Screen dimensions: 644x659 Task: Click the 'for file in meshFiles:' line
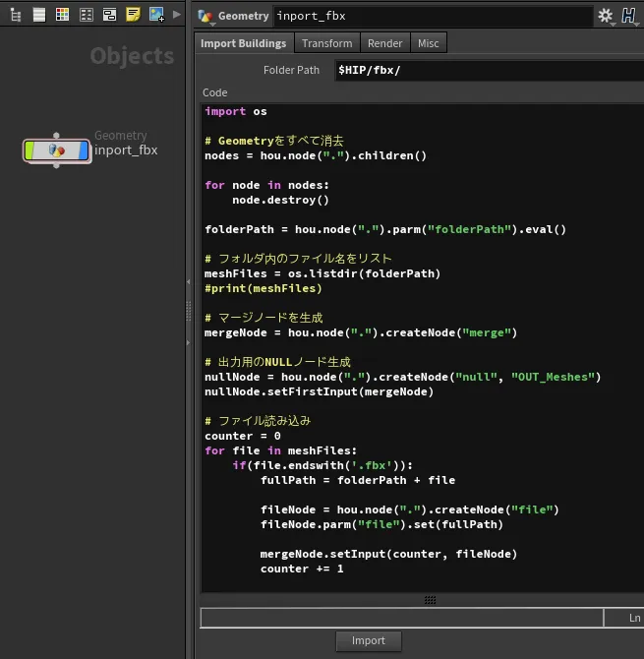(x=280, y=450)
